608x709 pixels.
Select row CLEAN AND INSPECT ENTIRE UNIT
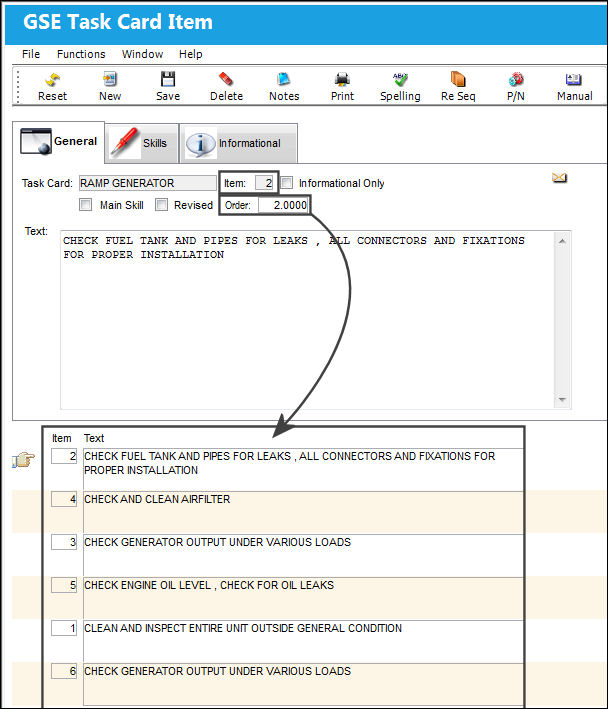pos(303,642)
